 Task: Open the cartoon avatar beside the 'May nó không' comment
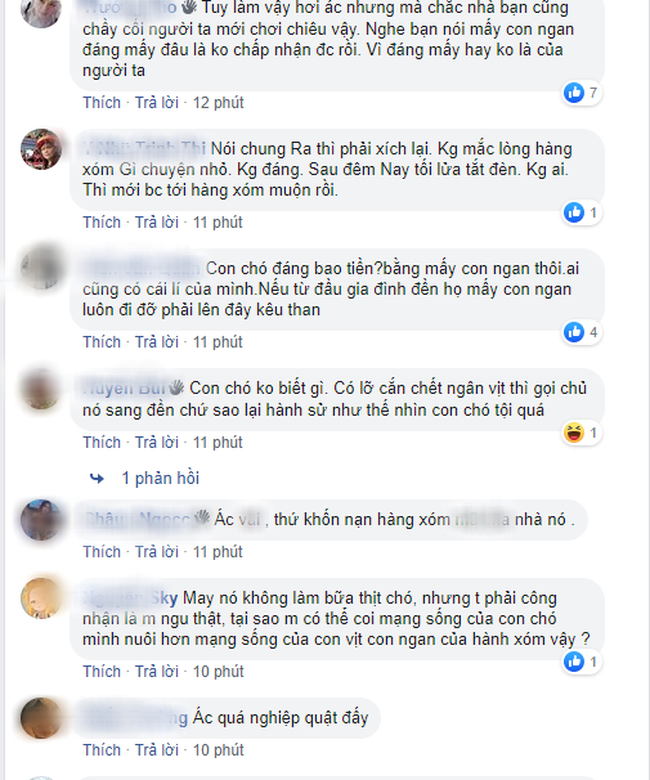41,598
